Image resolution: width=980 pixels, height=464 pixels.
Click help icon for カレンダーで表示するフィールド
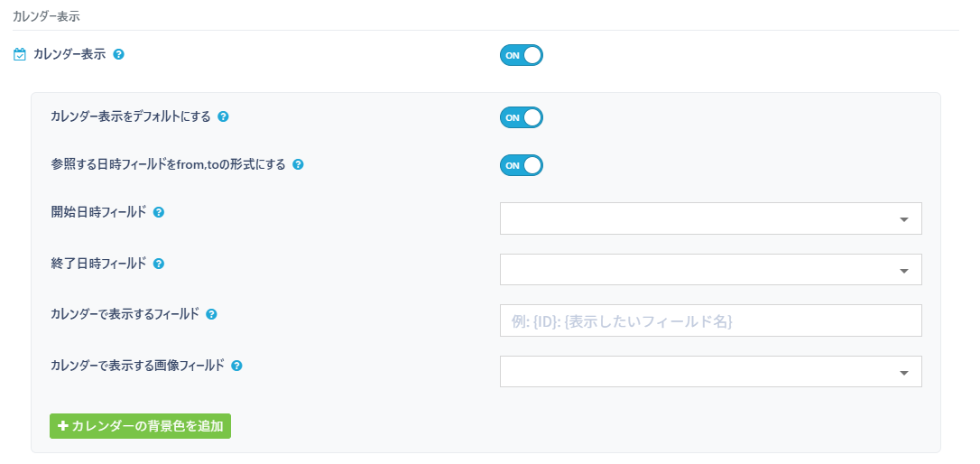click(211, 314)
